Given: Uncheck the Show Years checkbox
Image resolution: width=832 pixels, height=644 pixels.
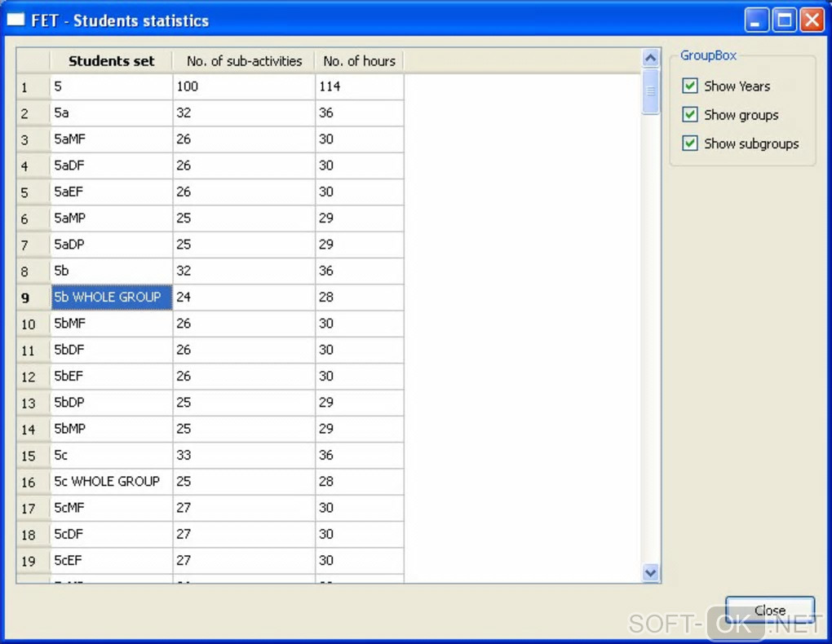Looking at the screenshot, I should pos(690,86).
